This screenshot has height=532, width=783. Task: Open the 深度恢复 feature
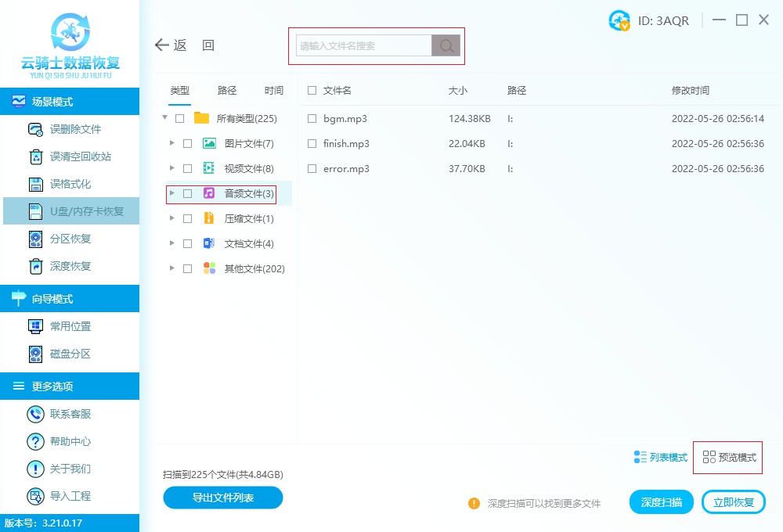pos(70,267)
